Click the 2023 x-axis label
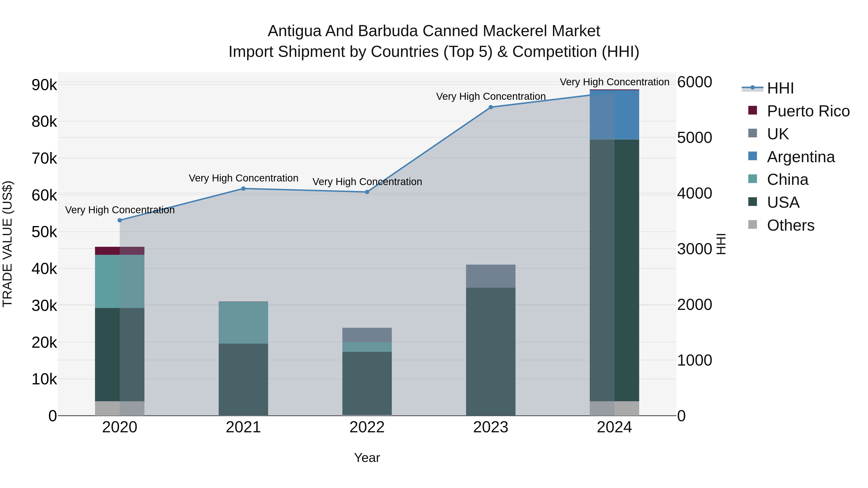The width and height of the screenshot is (868, 488). 491,427
